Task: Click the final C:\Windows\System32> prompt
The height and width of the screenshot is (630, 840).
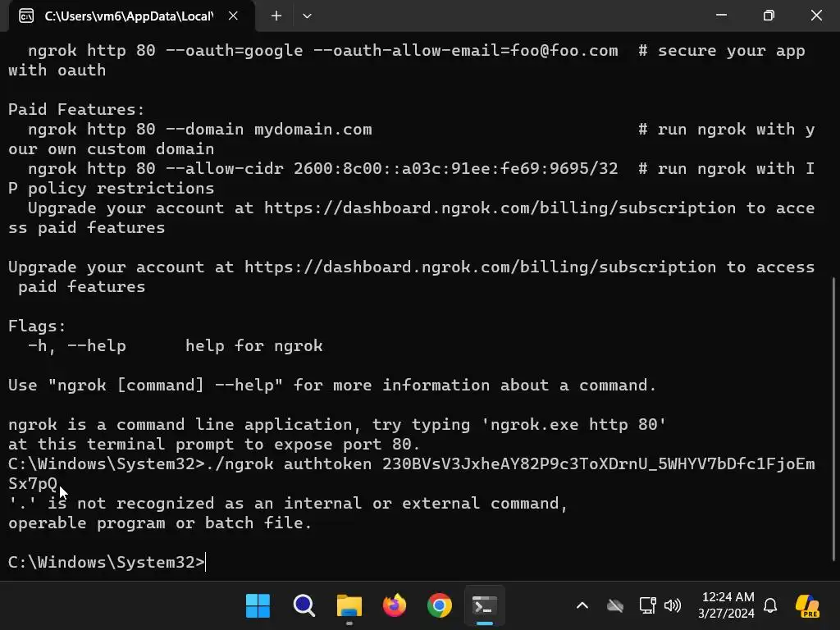Action: pos(107,562)
